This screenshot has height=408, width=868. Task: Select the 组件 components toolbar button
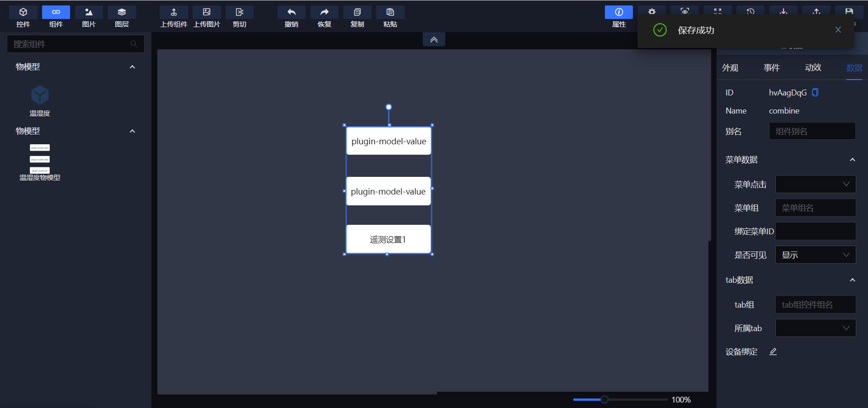(56, 17)
